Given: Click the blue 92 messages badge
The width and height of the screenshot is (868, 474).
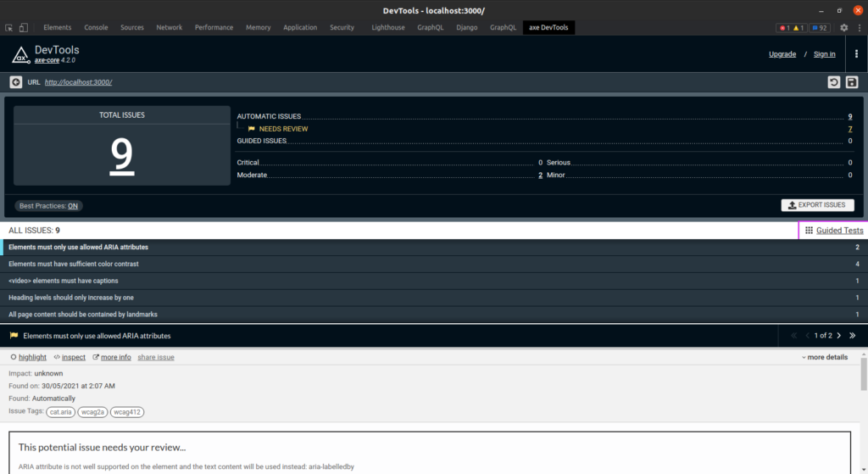Looking at the screenshot, I should [820, 28].
